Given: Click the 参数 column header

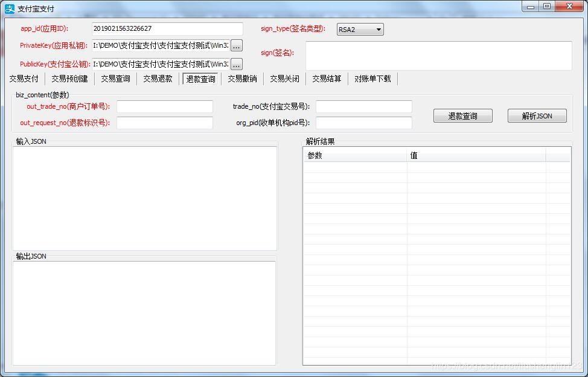Looking at the screenshot, I should pos(355,155).
